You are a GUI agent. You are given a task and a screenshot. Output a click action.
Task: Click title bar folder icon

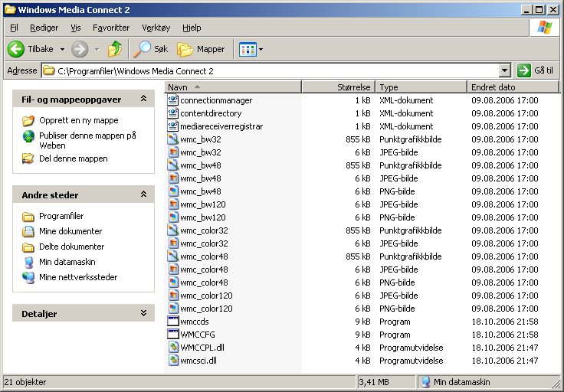click(10, 9)
